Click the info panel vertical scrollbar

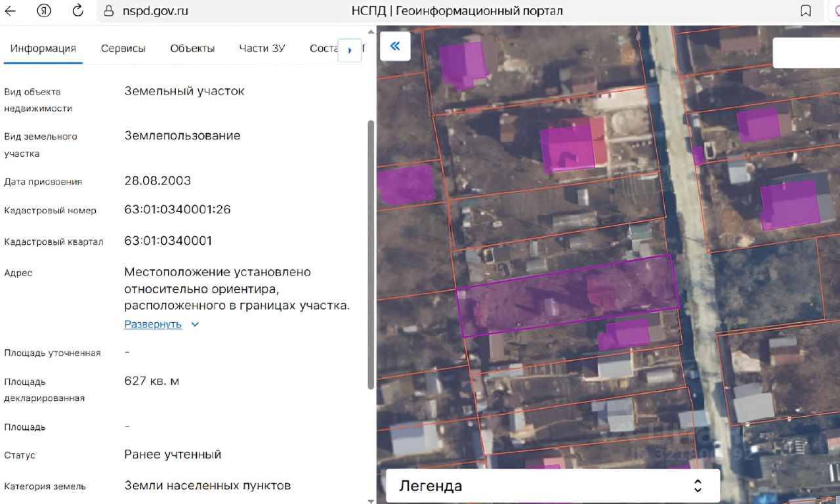pyautogui.click(x=371, y=254)
